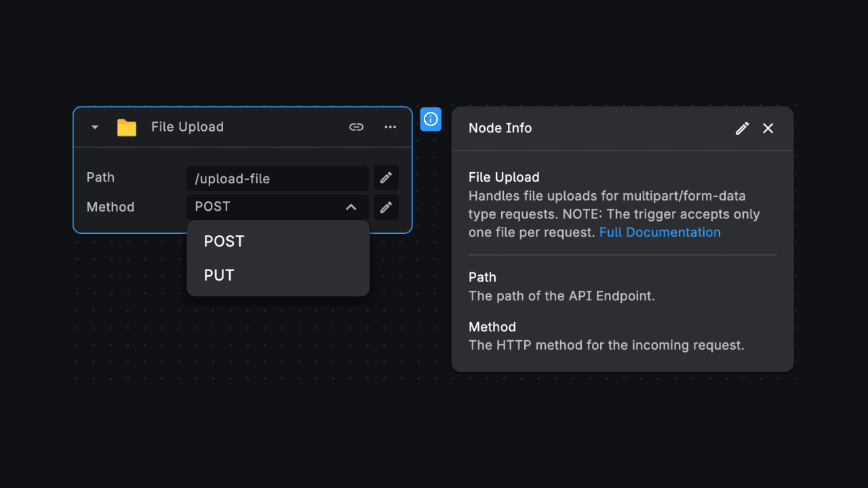Edit the Path field using its pencil icon
Screen dimensions: 868x488
click(385, 178)
